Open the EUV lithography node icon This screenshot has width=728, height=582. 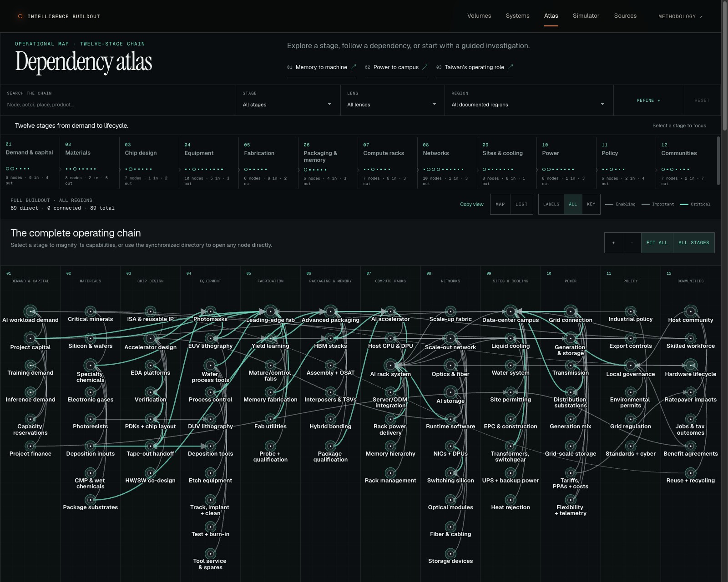[x=210, y=338]
